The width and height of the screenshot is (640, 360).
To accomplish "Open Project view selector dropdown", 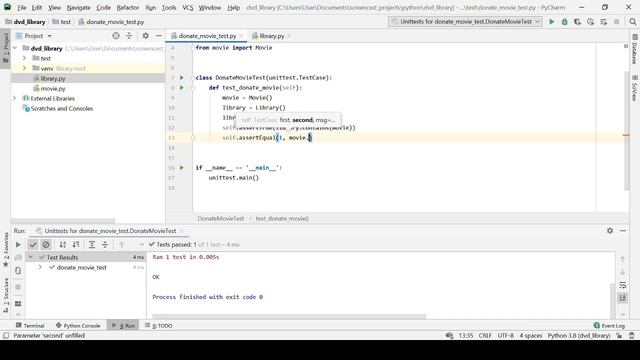I will tap(34, 36).
